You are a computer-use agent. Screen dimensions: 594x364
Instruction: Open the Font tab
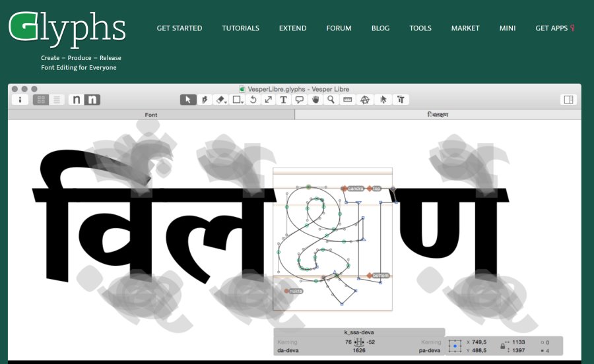click(151, 115)
